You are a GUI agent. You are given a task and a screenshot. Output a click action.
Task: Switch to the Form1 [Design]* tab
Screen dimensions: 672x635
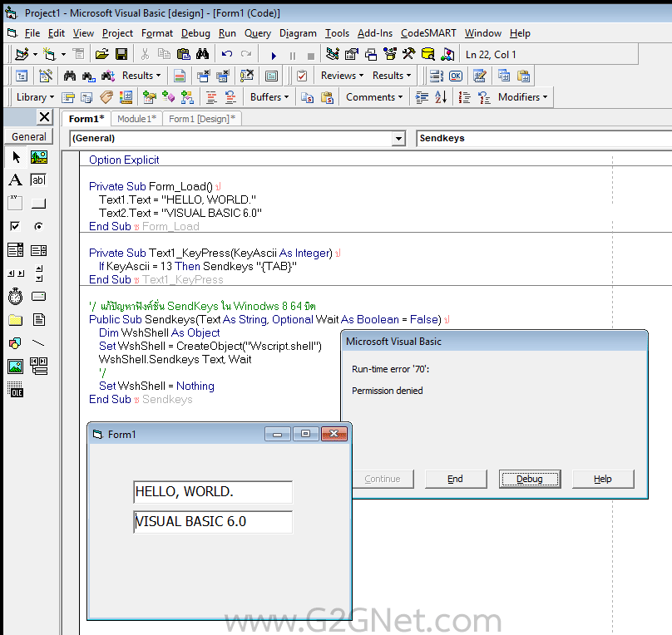(x=202, y=119)
